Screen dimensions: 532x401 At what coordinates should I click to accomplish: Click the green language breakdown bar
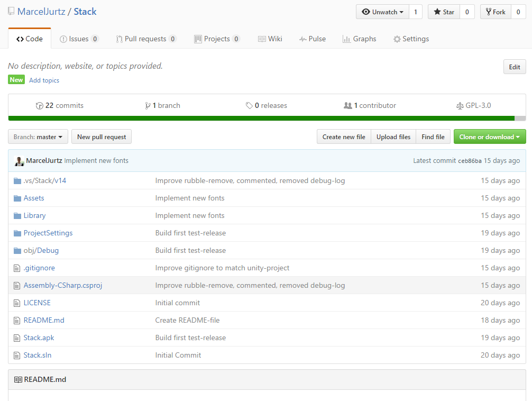(261, 119)
